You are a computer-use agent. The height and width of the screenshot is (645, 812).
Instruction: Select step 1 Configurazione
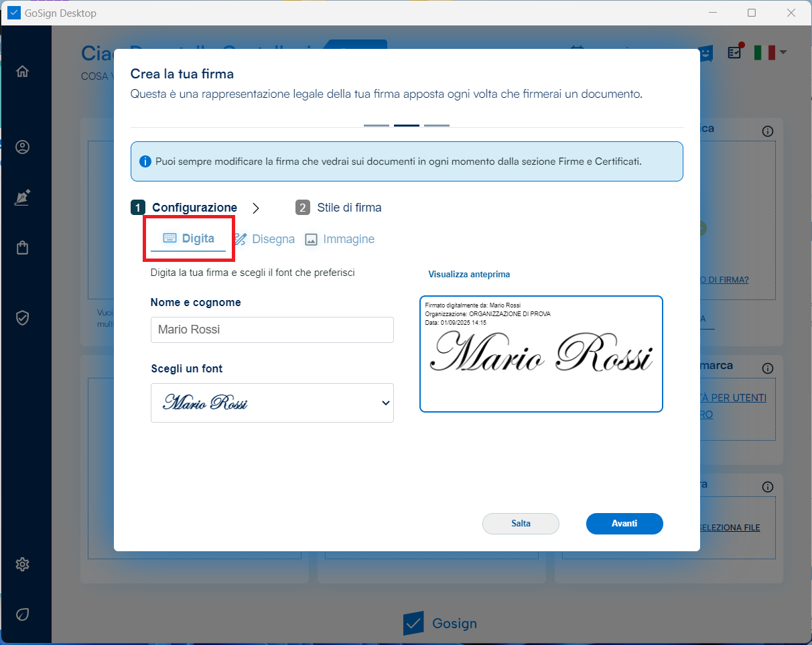[x=185, y=208]
